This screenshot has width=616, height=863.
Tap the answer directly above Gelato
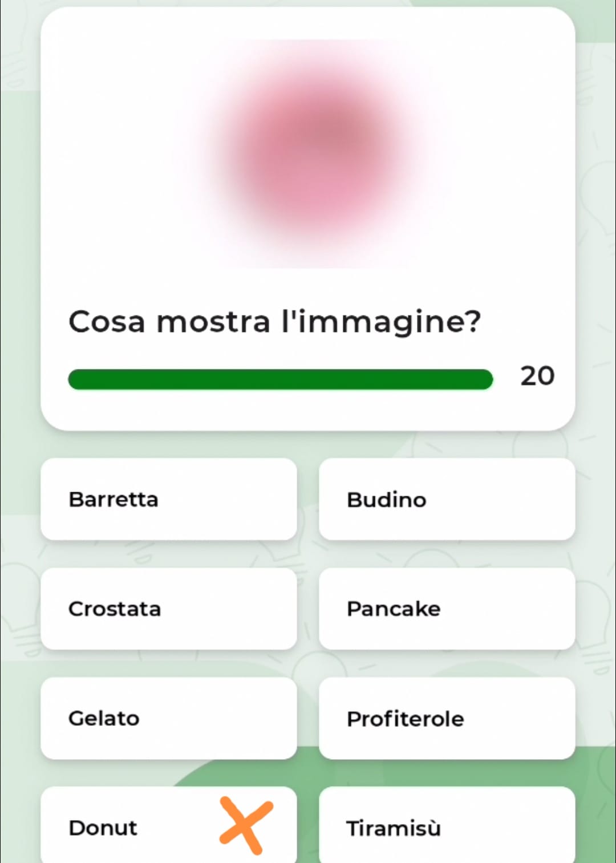169,609
